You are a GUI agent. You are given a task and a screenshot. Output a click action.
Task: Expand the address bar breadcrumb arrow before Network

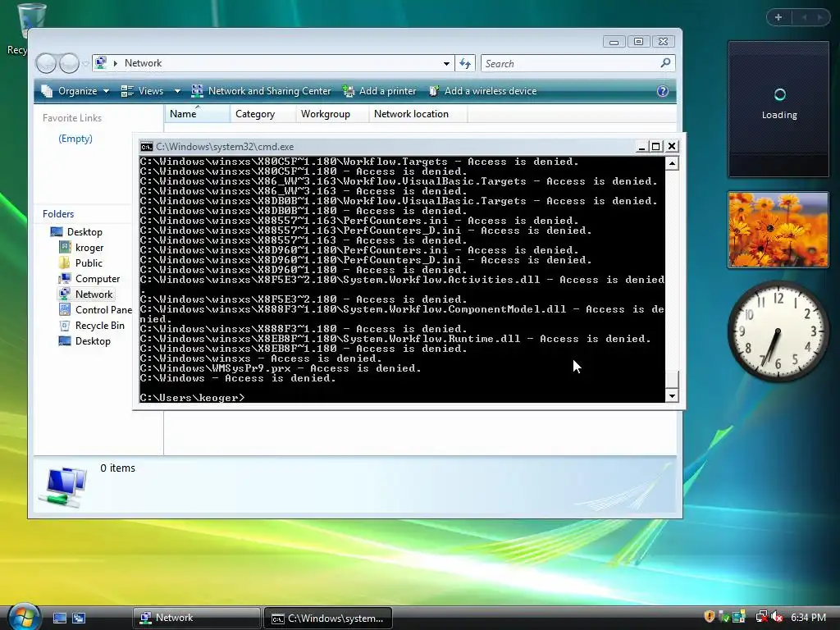[115, 63]
